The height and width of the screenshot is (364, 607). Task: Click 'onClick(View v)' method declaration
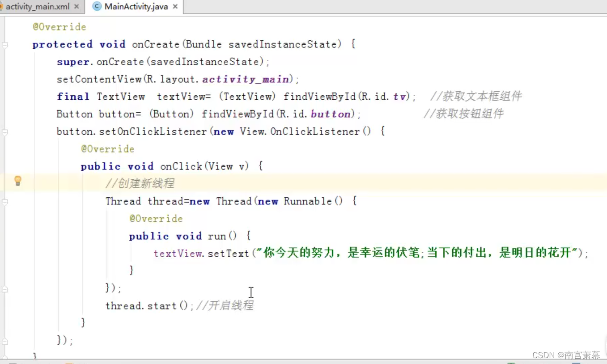pyautogui.click(x=204, y=166)
